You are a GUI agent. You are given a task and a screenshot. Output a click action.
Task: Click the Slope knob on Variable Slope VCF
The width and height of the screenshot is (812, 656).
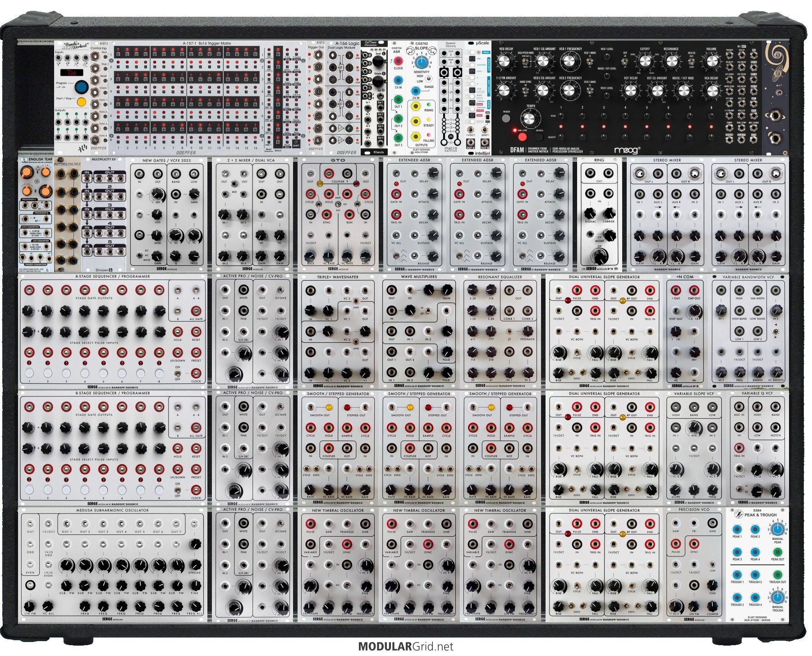click(675, 490)
